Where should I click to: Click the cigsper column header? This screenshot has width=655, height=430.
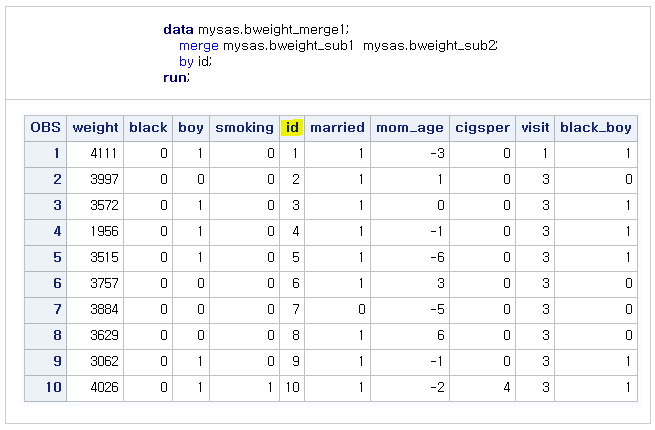pos(482,127)
